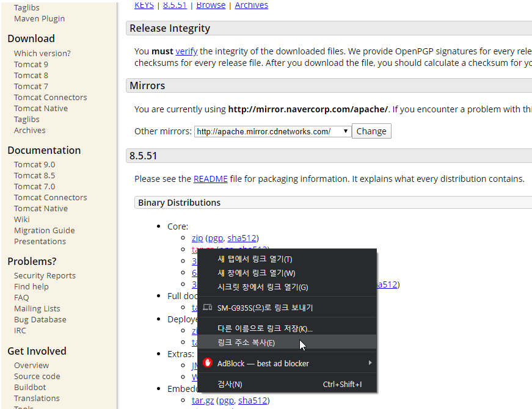Viewport: 532px width, 409px height.
Task: Go to Tomcat 7 download
Action: (31, 87)
